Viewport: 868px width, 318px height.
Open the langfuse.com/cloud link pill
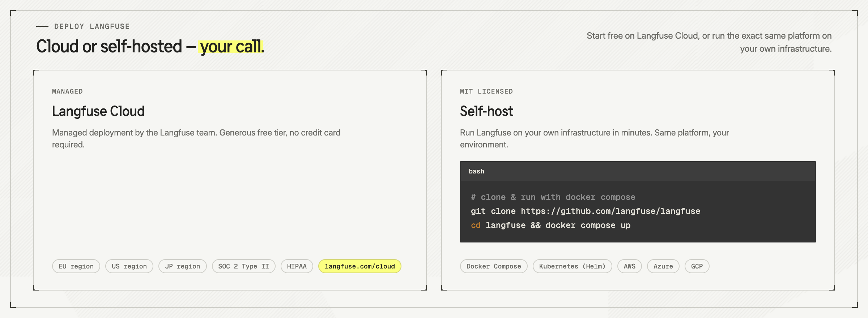(x=359, y=266)
